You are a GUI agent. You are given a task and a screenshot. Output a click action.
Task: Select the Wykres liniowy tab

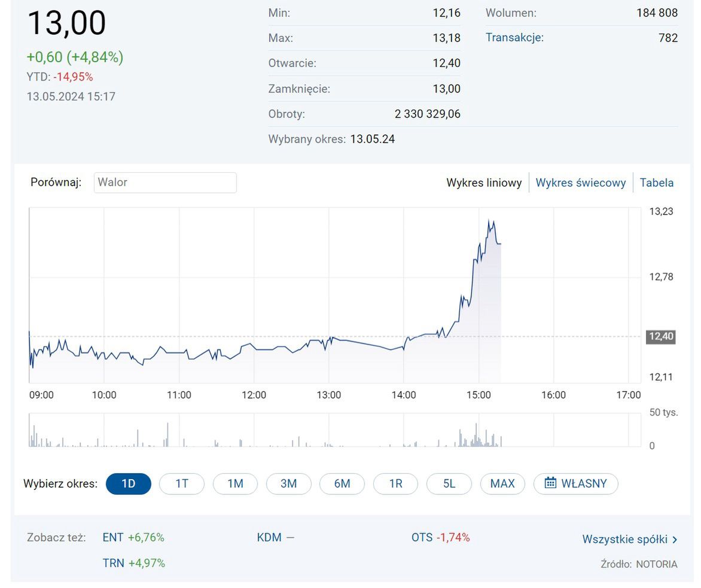(x=484, y=183)
